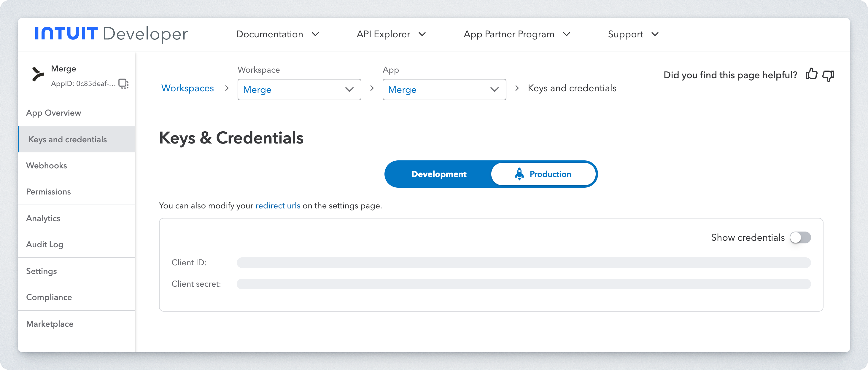The height and width of the screenshot is (370, 868).
Task: Click the redirect urls link
Action: pos(278,206)
